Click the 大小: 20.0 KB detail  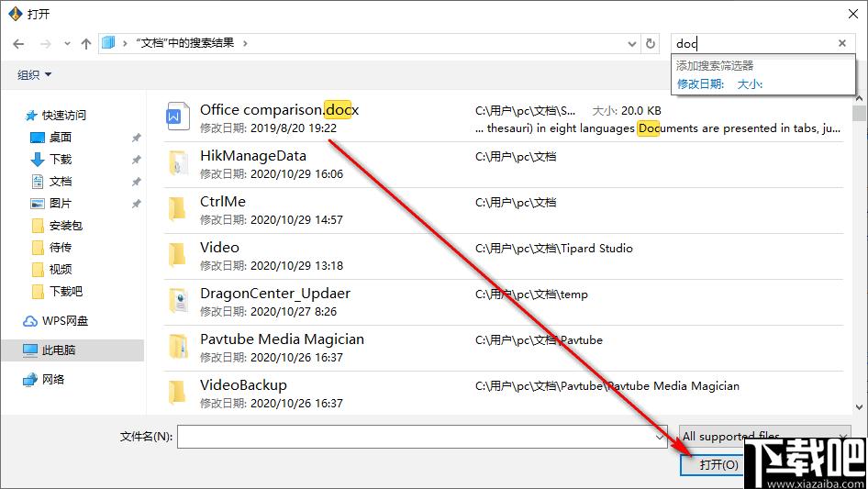click(x=627, y=111)
